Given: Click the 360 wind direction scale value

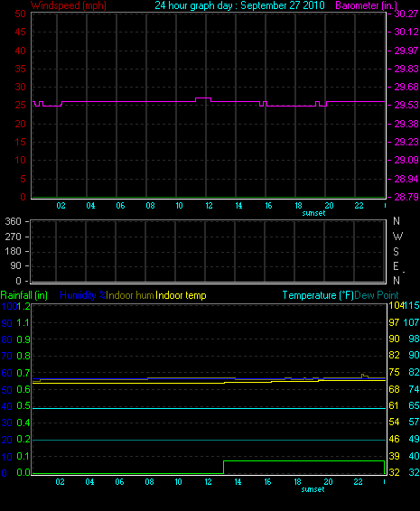Looking at the screenshot, I should click(x=13, y=221).
